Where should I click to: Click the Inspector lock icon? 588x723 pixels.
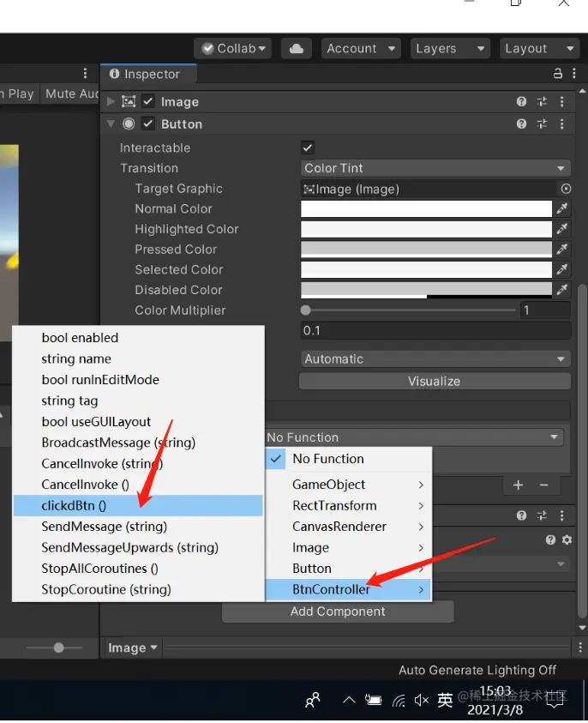(x=558, y=73)
